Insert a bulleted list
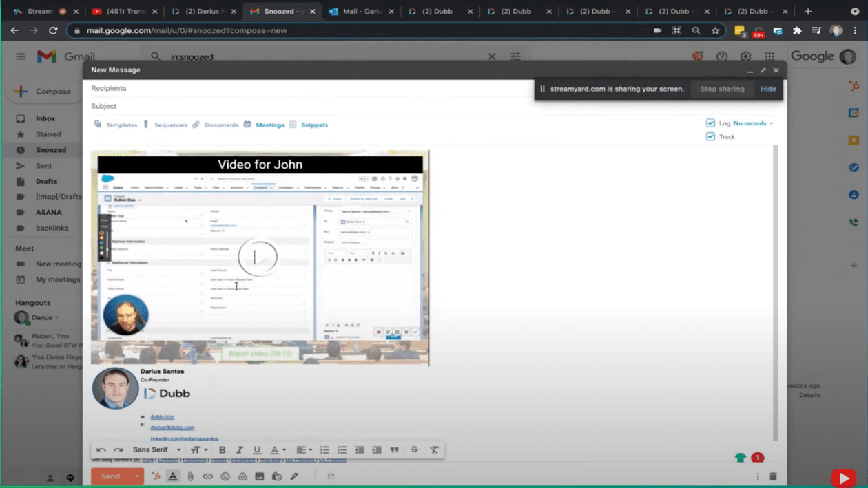This screenshot has height=488, width=868. coord(342,449)
